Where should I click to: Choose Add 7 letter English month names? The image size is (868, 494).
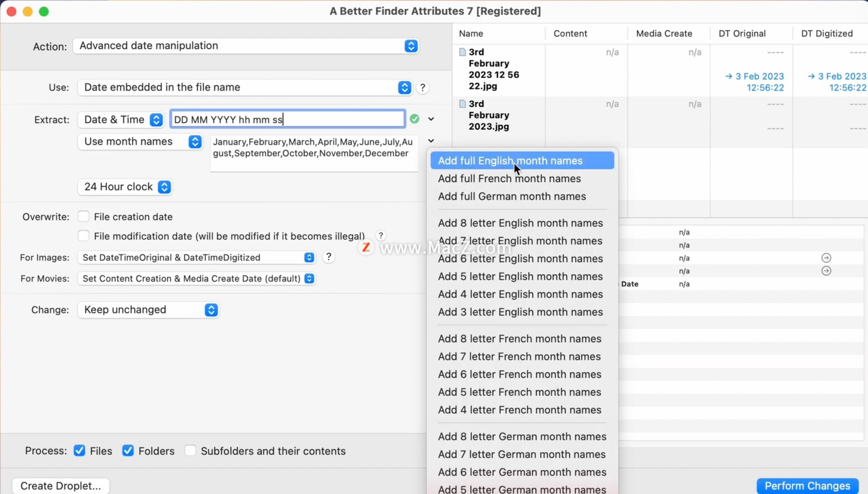tap(522, 240)
